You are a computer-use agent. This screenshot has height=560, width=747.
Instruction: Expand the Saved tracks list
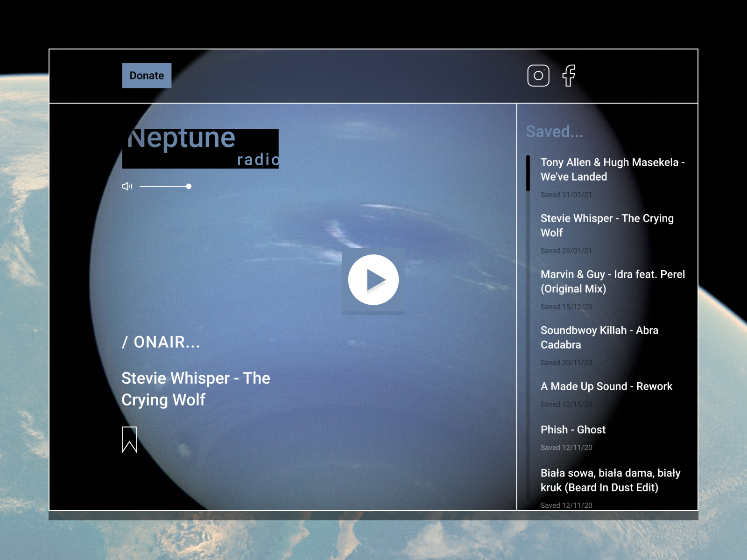(555, 132)
